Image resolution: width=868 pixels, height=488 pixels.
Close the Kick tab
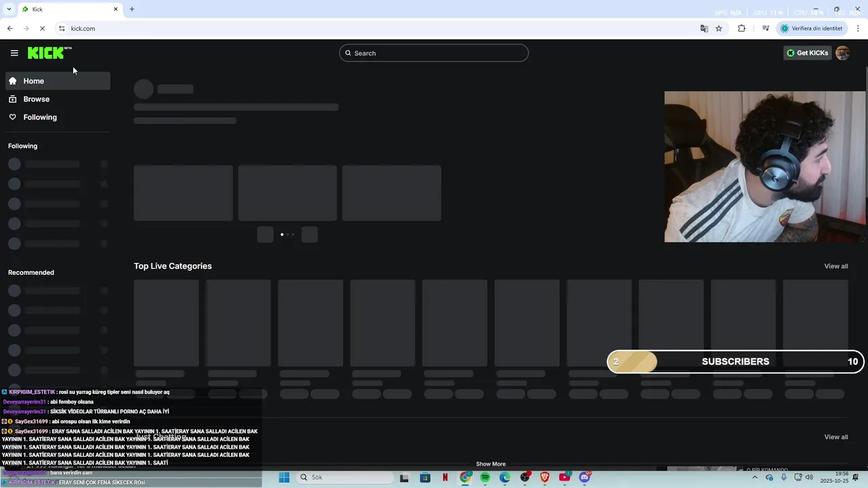115,9
